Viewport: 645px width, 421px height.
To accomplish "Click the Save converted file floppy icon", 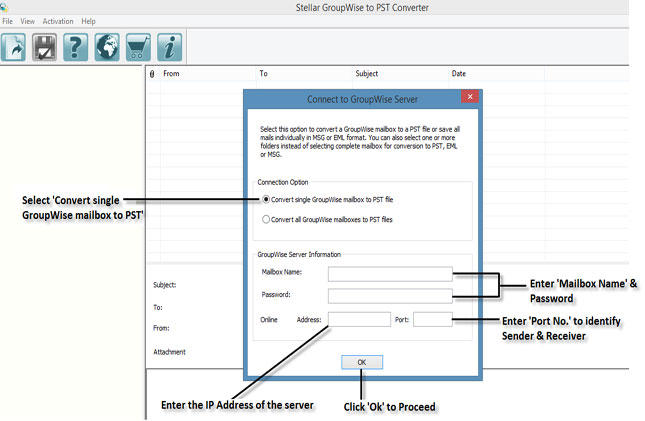I will pyautogui.click(x=44, y=47).
